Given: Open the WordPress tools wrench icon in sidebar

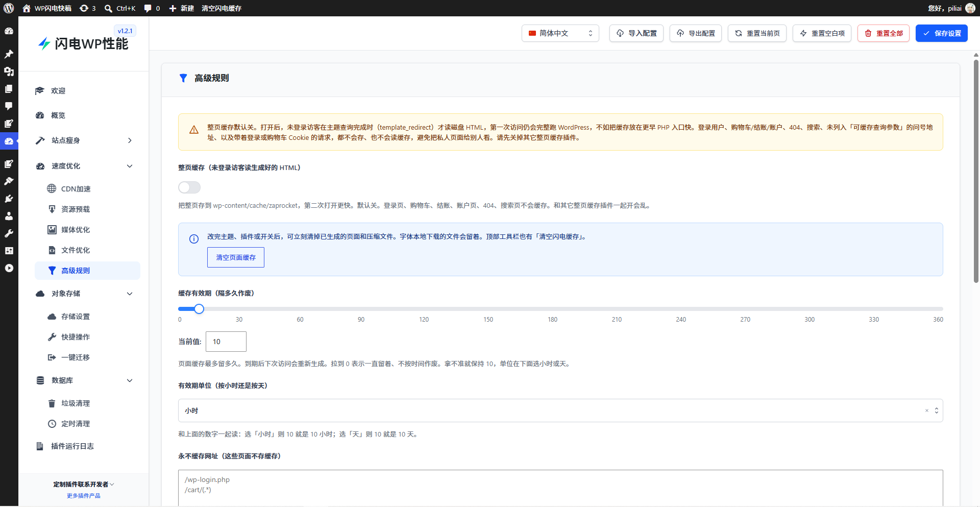Looking at the screenshot, I should coord(9,233).
